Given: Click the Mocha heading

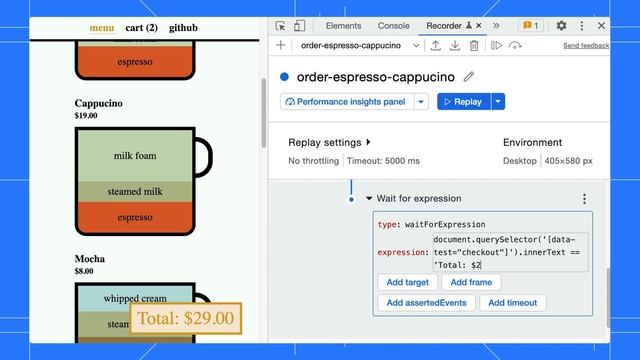Looking at the screenshot, I should (x=90, y=259).
